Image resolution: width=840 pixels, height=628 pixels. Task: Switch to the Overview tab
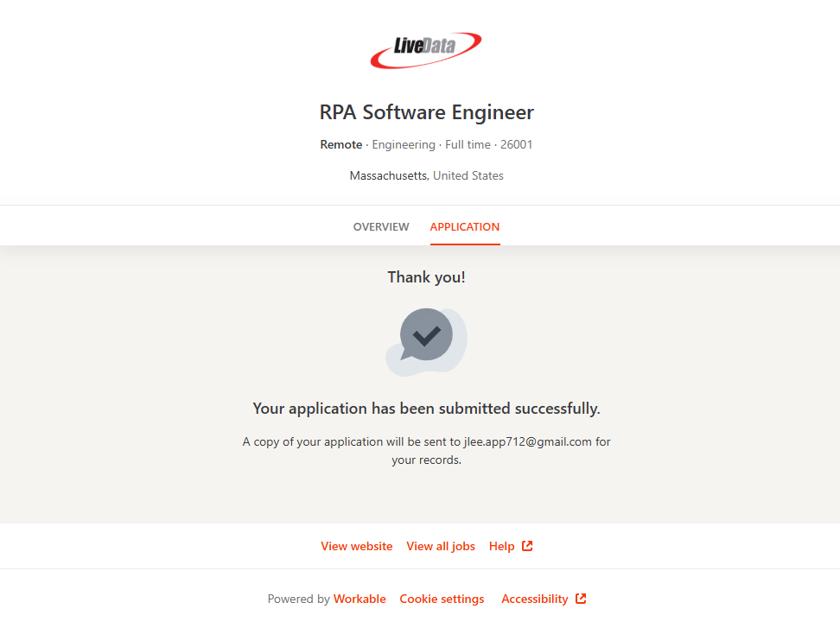pos(381,227)
